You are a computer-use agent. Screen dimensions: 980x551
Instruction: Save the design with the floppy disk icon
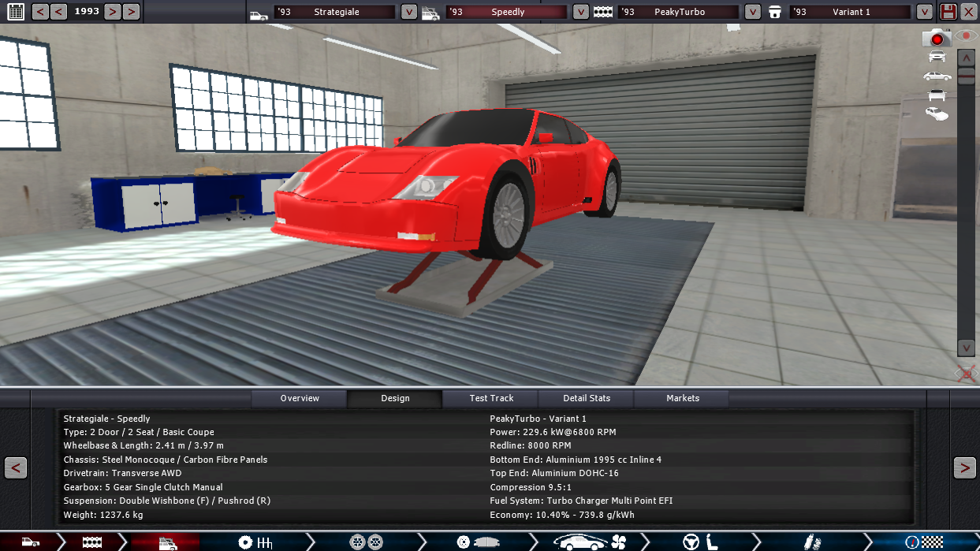click(x=948, y=12)
